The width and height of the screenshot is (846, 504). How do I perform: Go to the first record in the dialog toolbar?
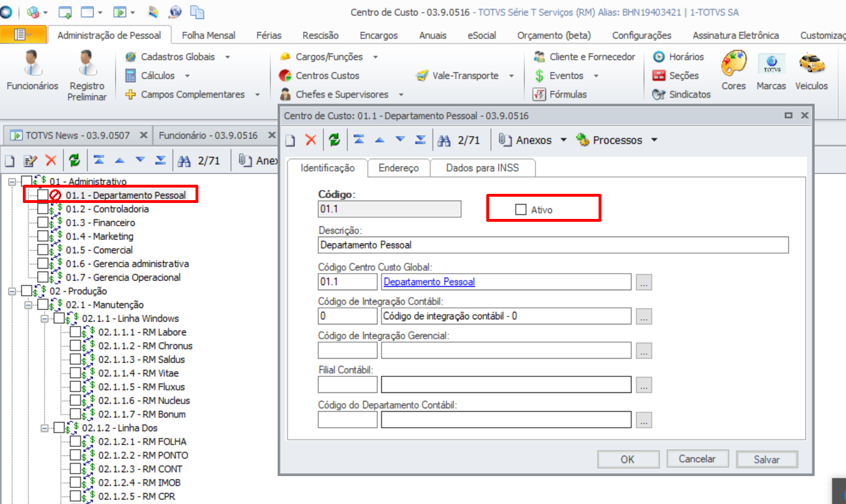[359, 140]
